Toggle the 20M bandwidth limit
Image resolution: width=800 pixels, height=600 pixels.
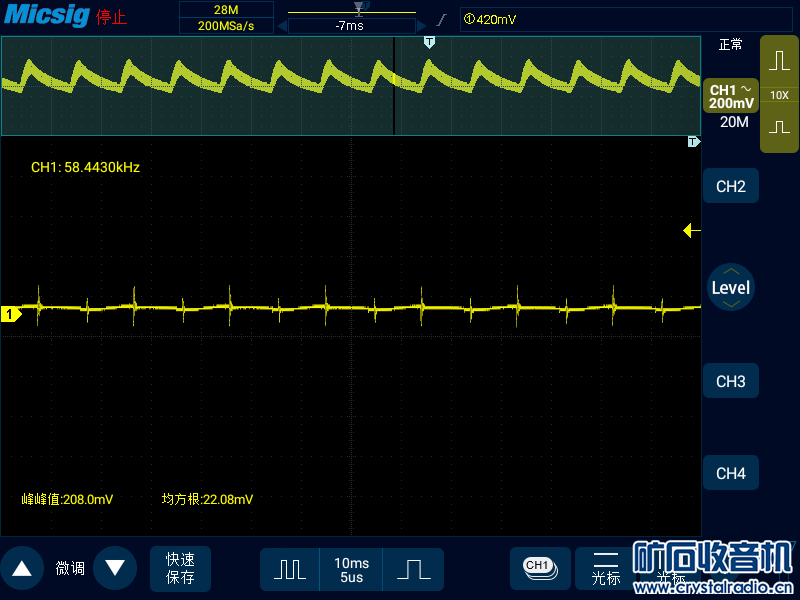click(734, 122)
